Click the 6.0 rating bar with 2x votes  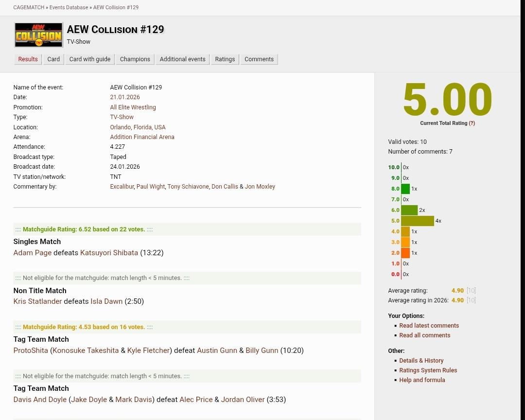coord(409,210)
